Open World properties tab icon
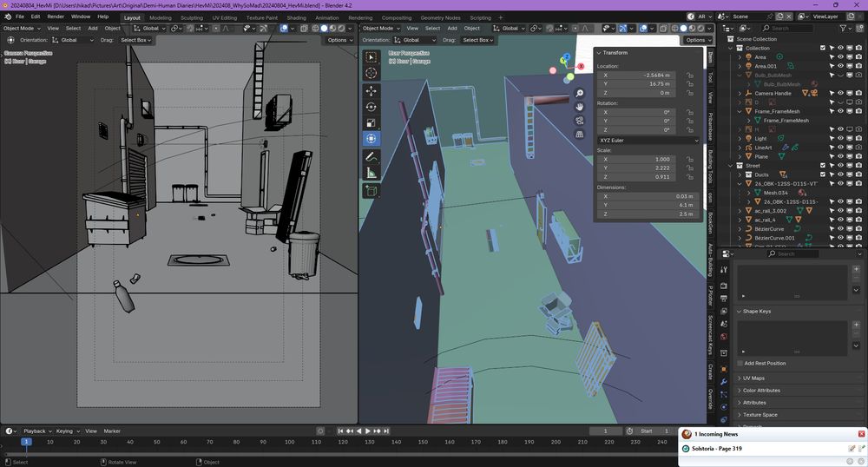The image size is (868, 467). pos(724,337)
